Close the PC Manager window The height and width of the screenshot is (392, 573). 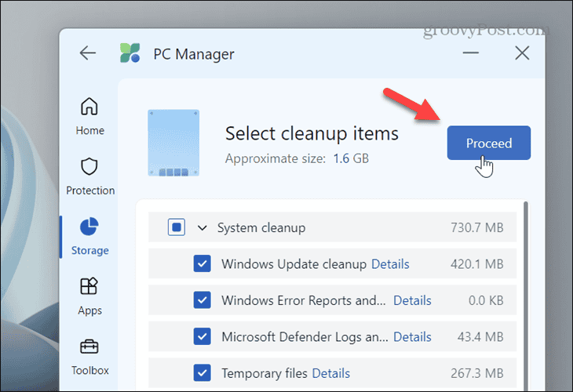pyautogui.click(x=522, y=53)
